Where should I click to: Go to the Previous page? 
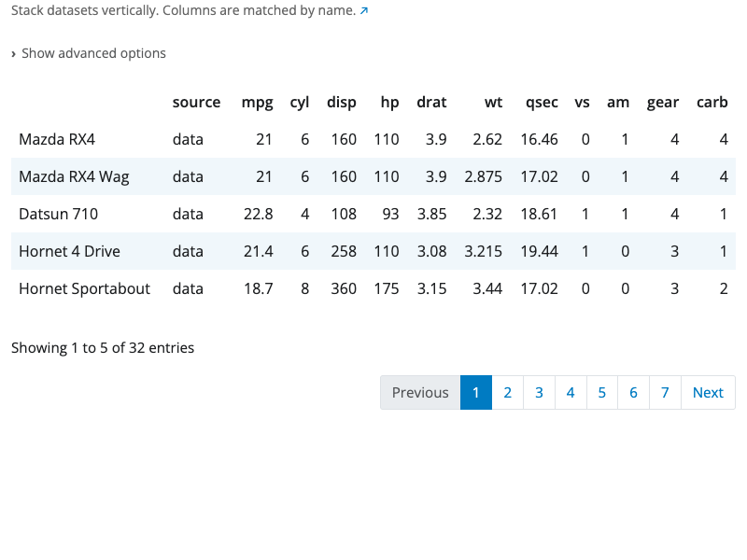(420, 392)
